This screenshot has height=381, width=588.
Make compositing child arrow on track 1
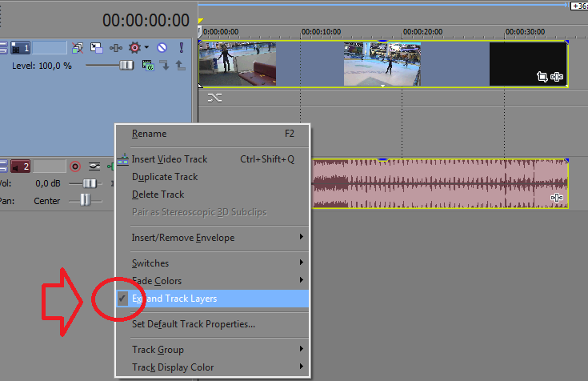pos(164,66)
